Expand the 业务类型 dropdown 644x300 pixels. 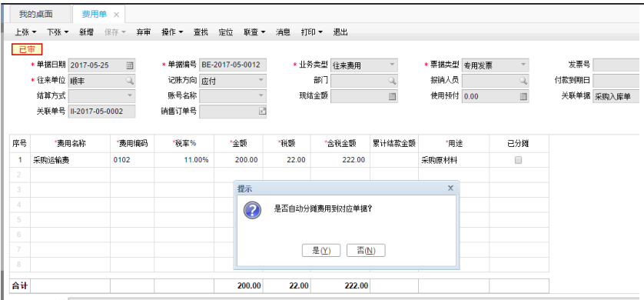pos(392,65)
